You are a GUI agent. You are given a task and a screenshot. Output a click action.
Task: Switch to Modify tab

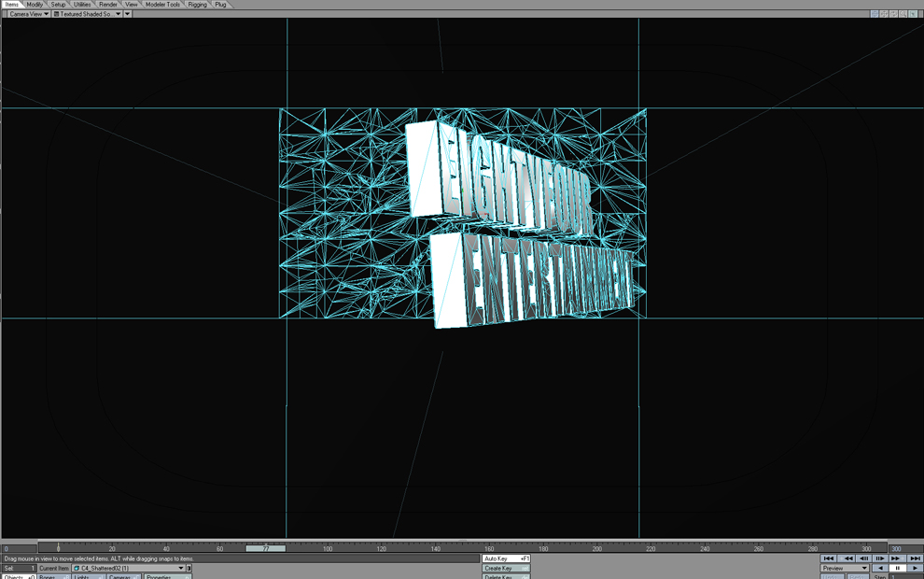35,4
